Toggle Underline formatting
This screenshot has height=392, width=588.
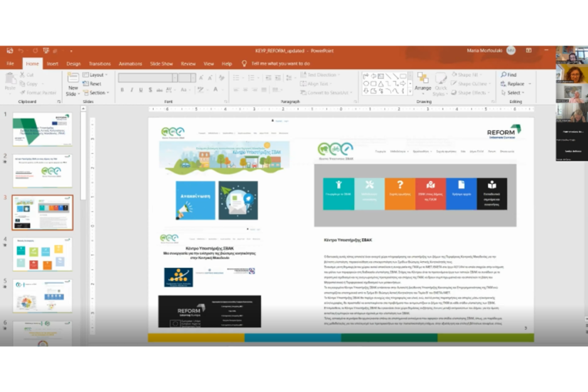141,90
